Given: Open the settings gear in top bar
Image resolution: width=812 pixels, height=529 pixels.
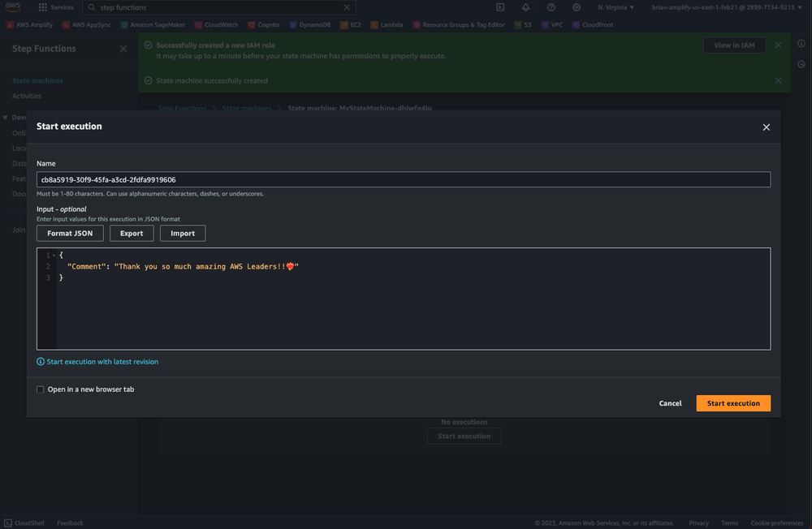Looking at the screenshot, I should [x=577, y=7].
